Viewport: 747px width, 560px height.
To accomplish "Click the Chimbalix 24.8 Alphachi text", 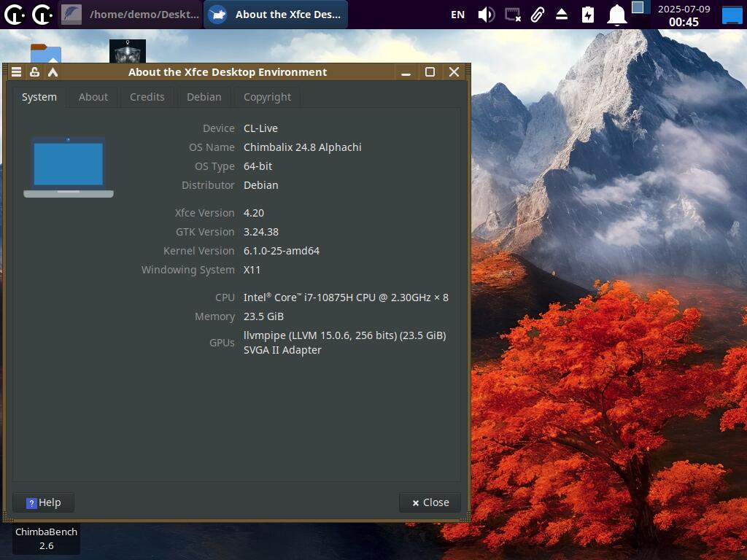I will pos(303,147).
